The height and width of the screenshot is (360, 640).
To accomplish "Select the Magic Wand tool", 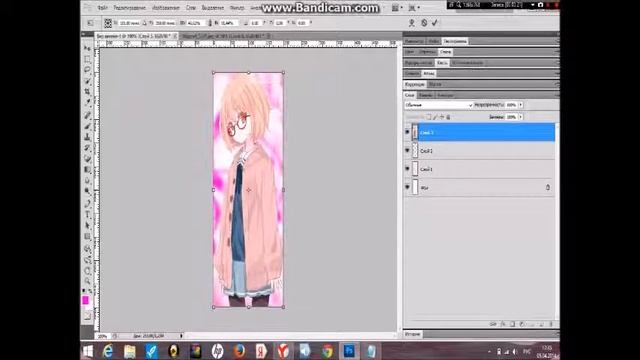I will pyautogui.click(x=87, y=81).
